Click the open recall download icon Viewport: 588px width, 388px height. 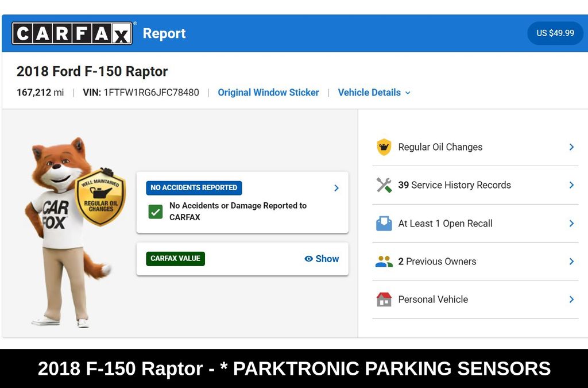click(x=384, y=223)
